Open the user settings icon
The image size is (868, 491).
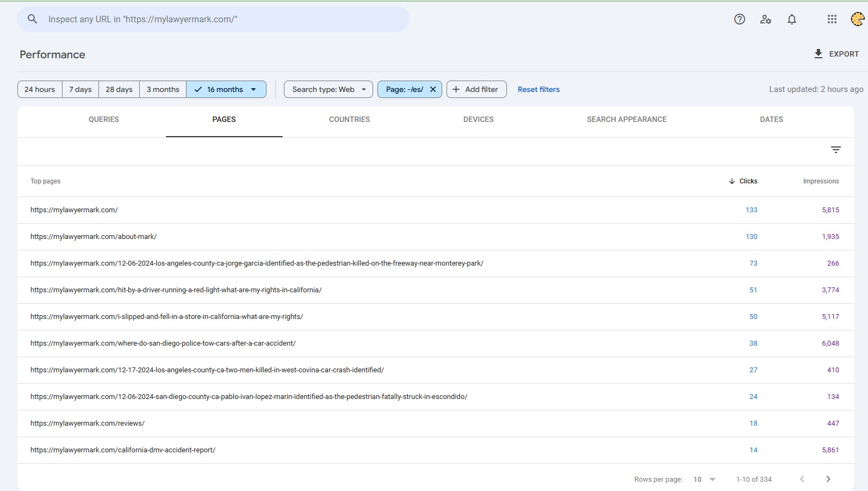point(766,20)
